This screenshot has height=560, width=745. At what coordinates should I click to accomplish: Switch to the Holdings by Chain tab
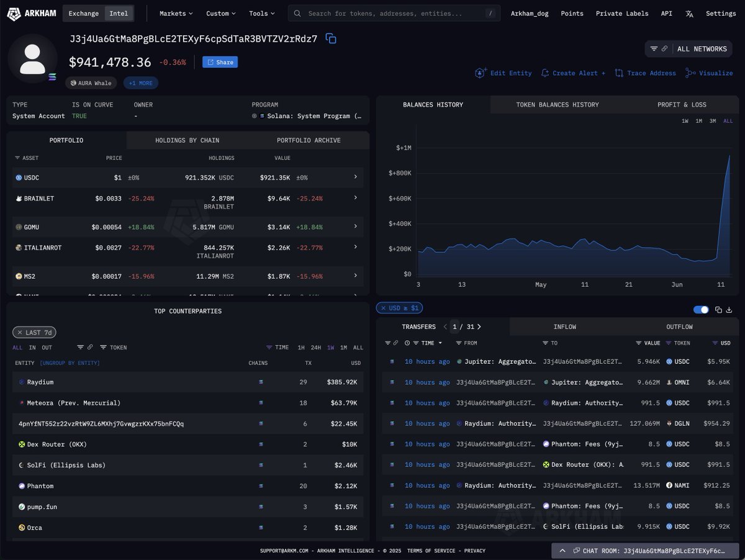(x=187, y=140)
